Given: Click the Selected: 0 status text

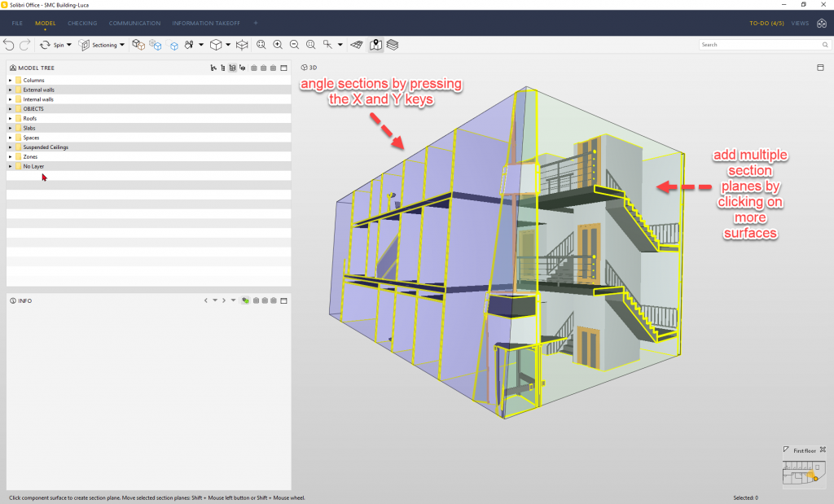Looking at the screenshot, I should 746,498.
